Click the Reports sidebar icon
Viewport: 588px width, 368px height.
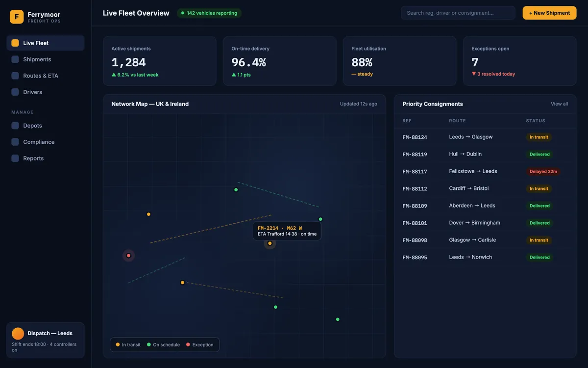pyautogui.click(x=15, y=158)
